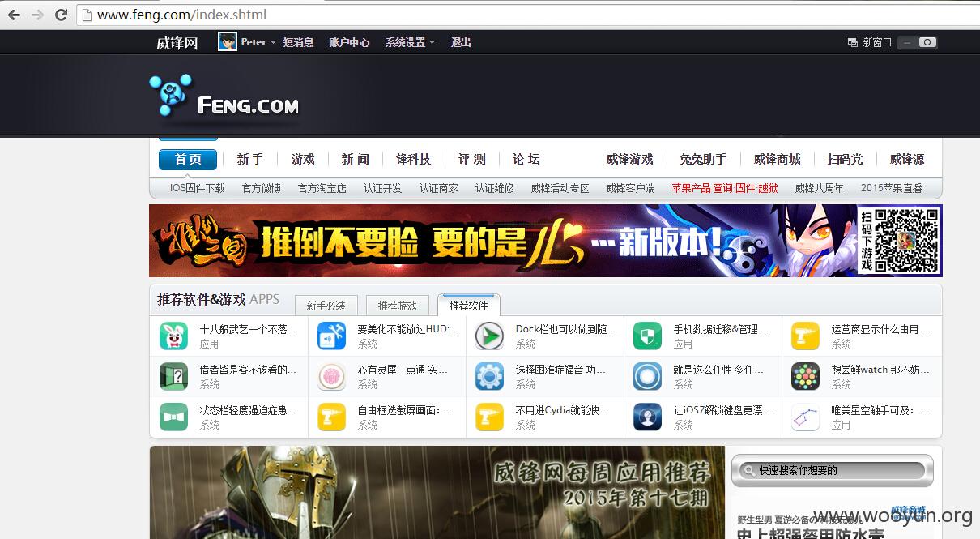
Task: Click the browser back arrow
Action: click(x=15, y=15)
